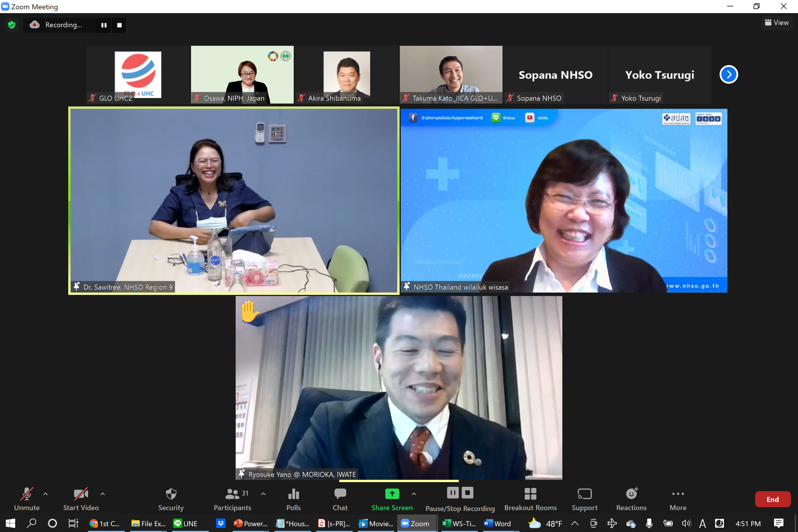
Task: Expand video options arrow next to Start Video
Action: [102, 494]
